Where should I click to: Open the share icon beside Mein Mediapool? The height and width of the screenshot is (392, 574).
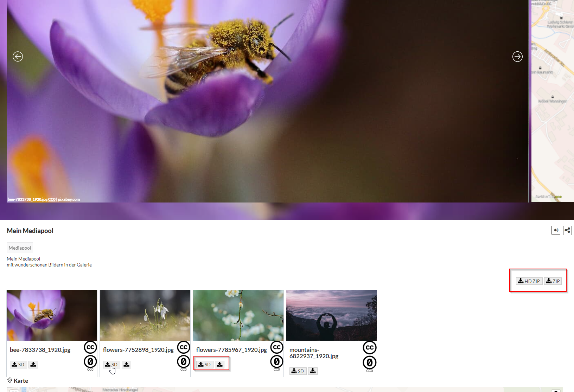pos(567,230)
